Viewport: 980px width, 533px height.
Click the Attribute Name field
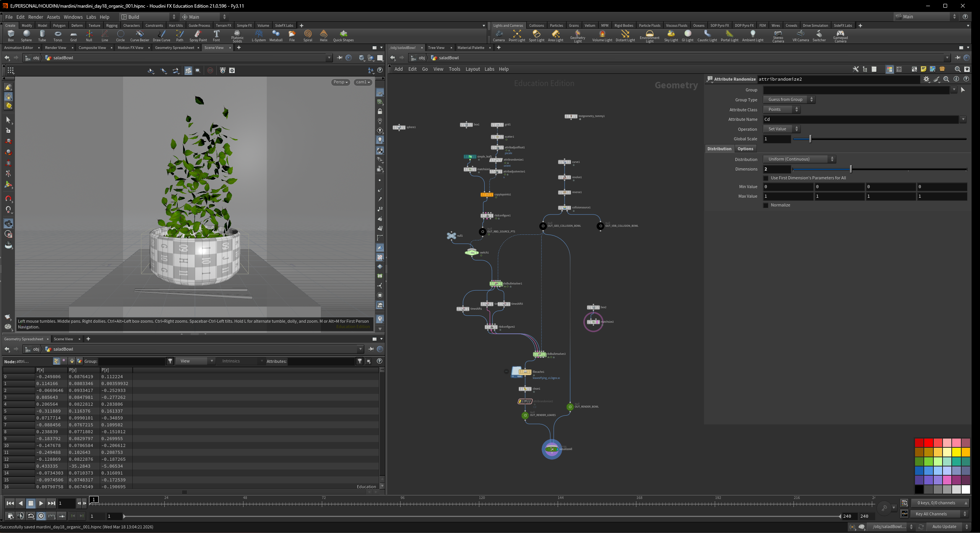tap(861, 120)
